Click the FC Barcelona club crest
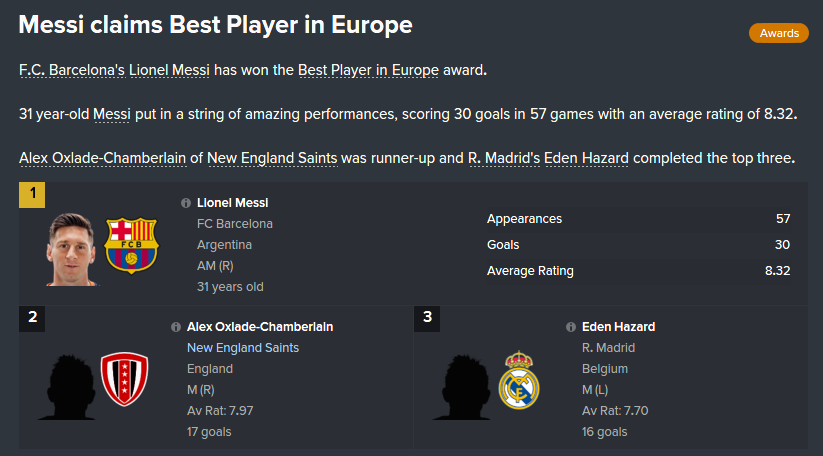The height and width of the screenshot is (456, 823). pyautogui.click(x=131, y=245)
